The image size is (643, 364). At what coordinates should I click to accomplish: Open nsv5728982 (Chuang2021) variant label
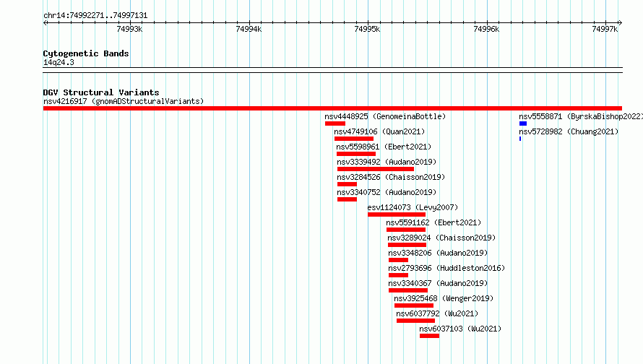coord(569,131)
